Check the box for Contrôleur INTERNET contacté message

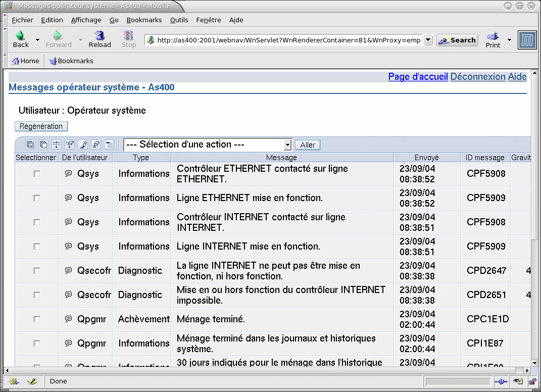(36, 222)
